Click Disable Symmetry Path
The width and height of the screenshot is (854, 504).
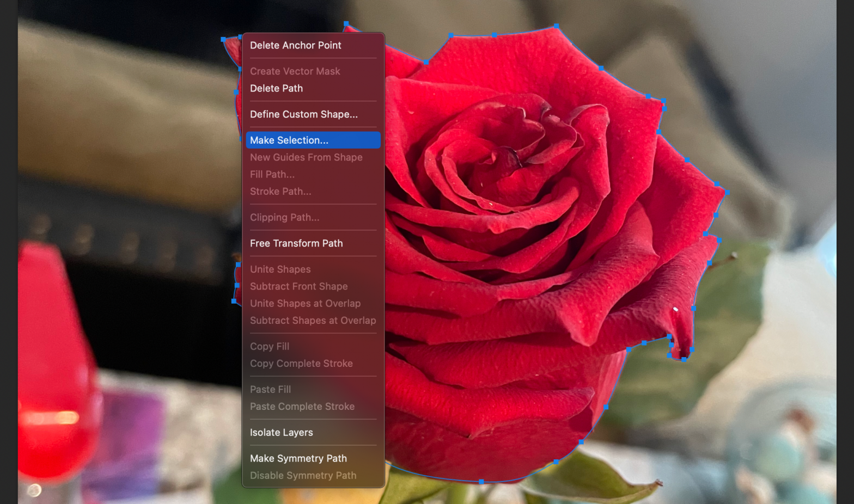(x=303, y=476)
